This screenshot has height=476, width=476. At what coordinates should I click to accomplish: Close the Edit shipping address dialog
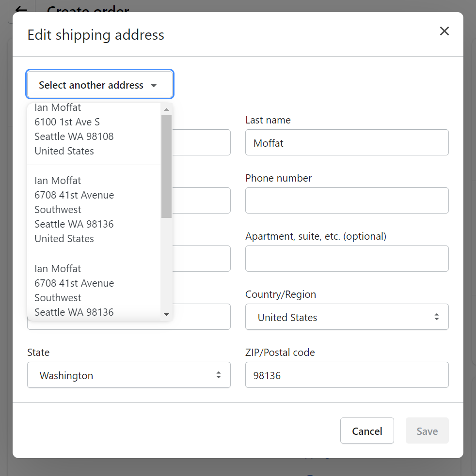click(444, 31)
